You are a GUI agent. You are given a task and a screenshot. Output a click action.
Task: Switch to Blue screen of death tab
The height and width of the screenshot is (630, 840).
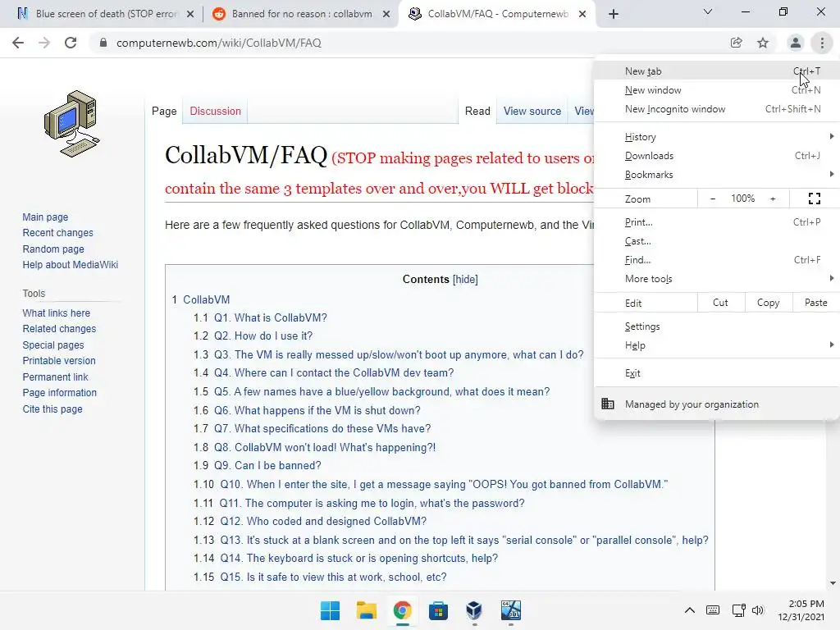pos(106,14)
